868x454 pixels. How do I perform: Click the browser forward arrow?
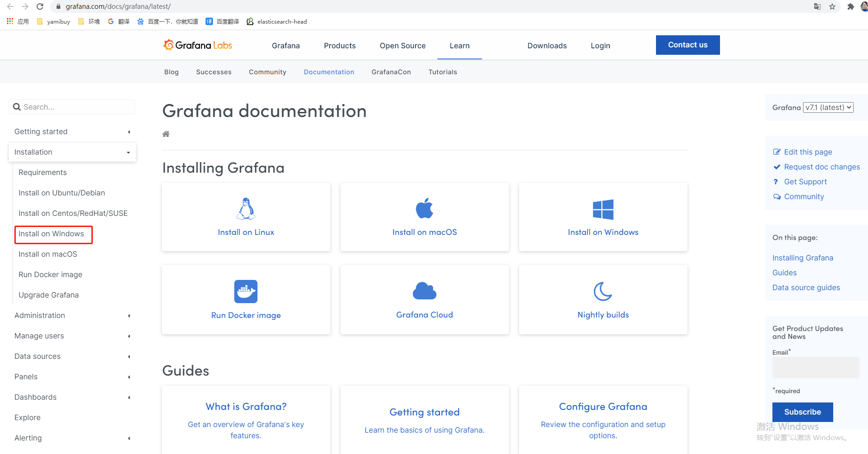point(25,6)
